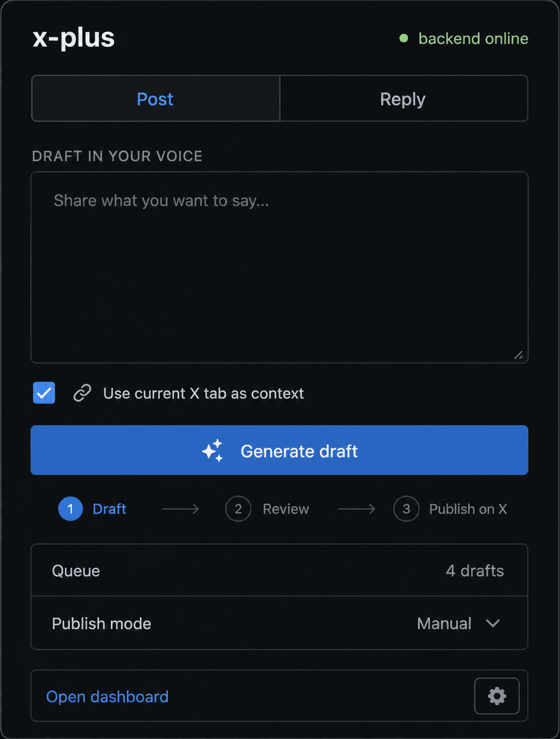The image size is (560, 739).
Task: Select the step 3 Publish circle
Action: [406, 509]
